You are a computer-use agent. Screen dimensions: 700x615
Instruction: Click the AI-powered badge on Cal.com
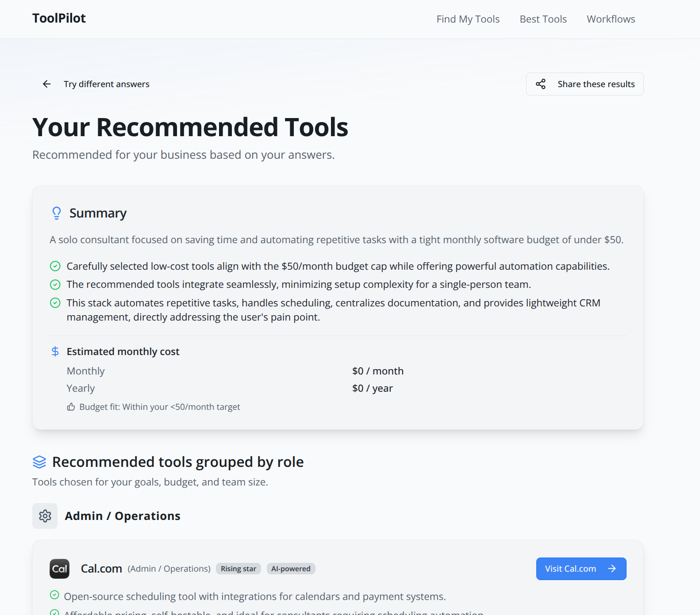click(291, 569)
